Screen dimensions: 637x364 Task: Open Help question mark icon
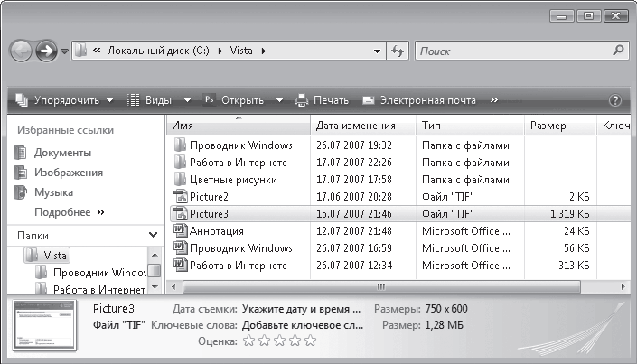tap(615, 100)
